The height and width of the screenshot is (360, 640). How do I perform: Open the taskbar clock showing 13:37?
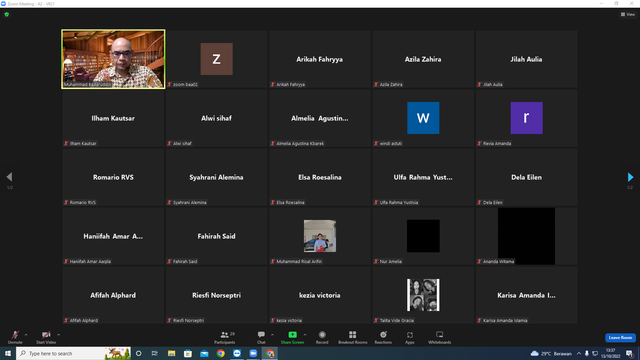[x=611, y=353]
